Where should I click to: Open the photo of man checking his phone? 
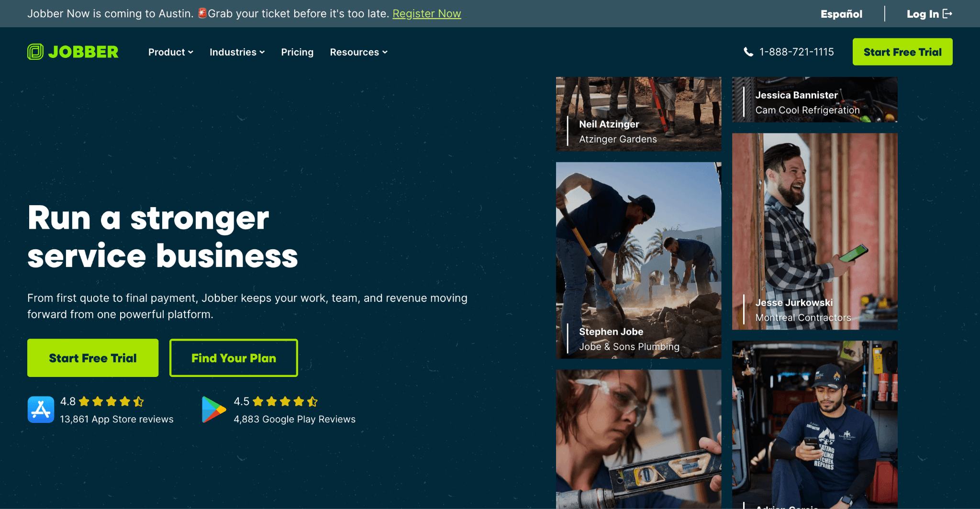point(814,425)
